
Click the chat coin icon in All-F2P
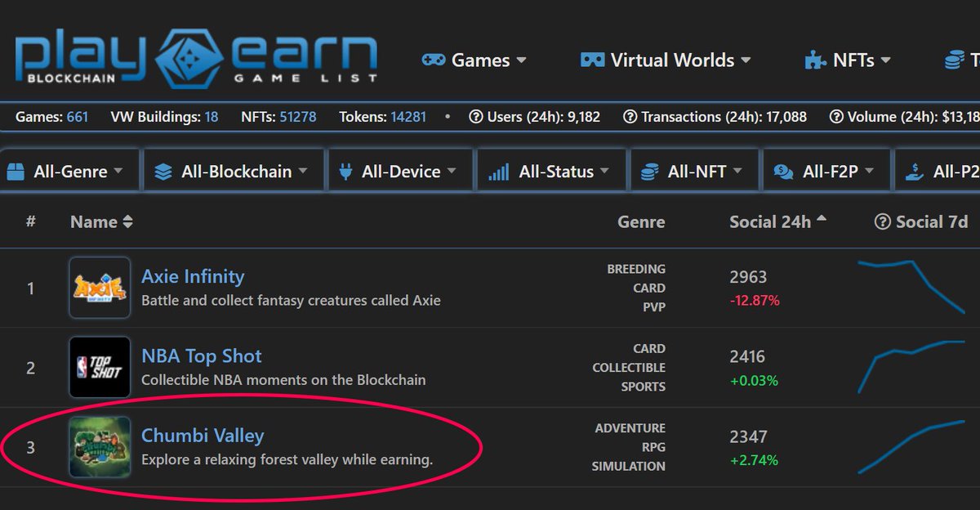(x=783, y=172)
